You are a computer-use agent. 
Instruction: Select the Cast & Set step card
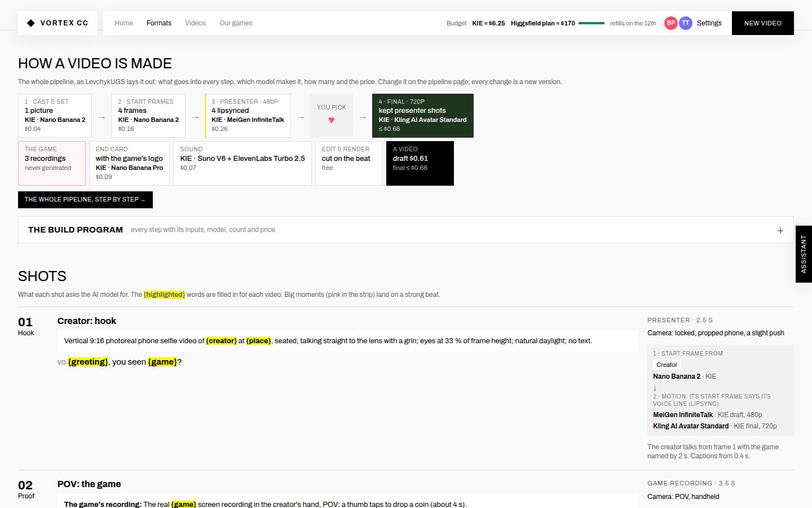[55, 116]
